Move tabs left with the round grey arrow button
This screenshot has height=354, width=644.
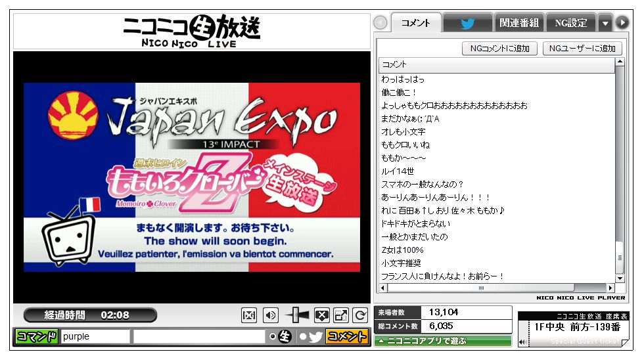380,22
